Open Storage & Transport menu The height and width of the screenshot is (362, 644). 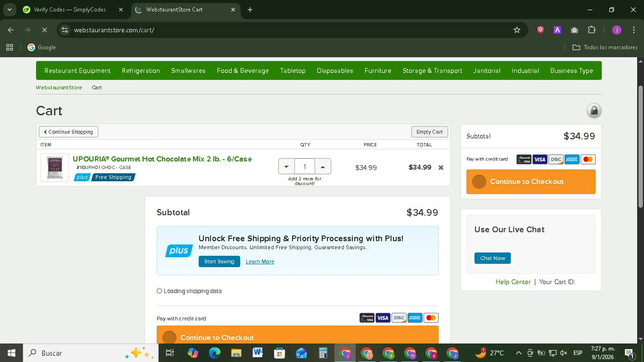[432, 70]
